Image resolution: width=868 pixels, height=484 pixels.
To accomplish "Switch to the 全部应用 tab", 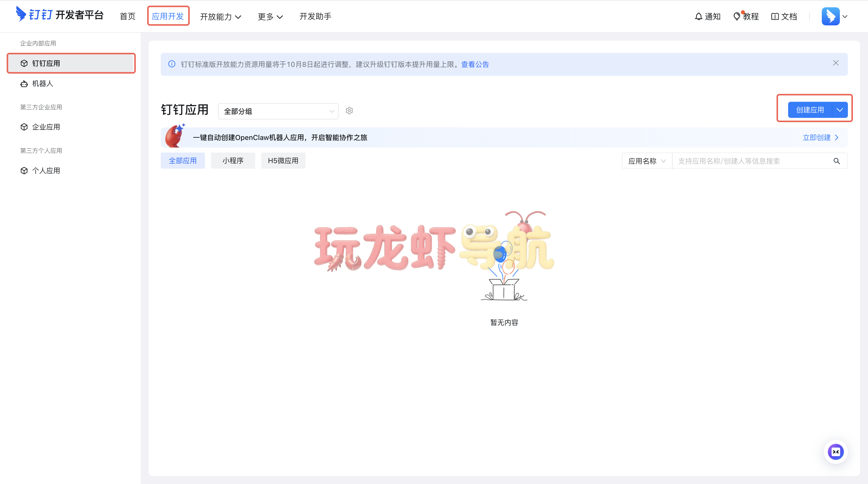I will pos(183,161).
